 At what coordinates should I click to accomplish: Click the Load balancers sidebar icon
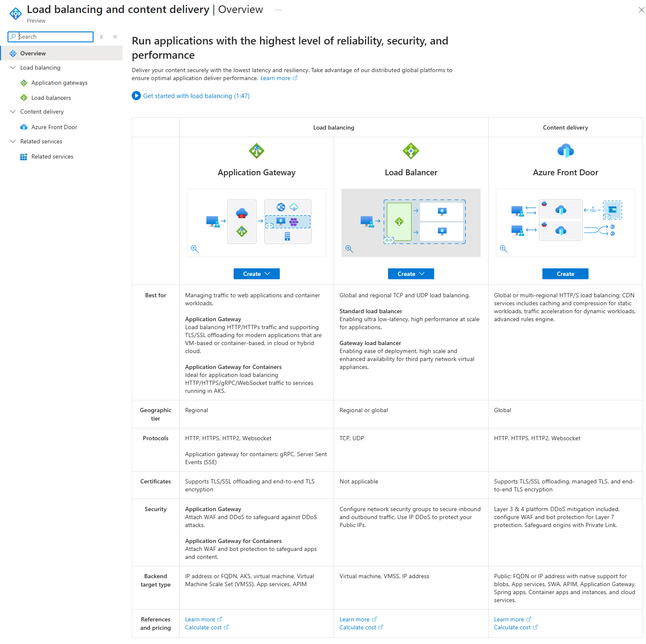tap(24, 98)
